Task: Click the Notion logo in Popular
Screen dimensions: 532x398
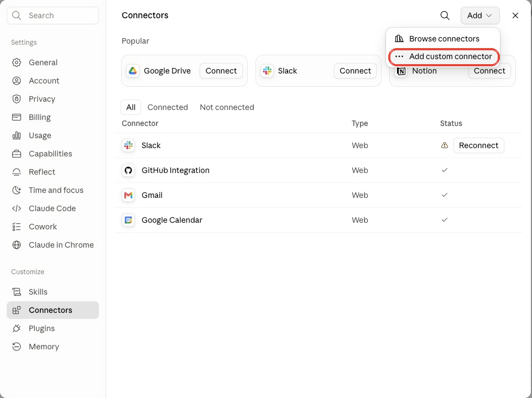Action: tap(401, 71)
